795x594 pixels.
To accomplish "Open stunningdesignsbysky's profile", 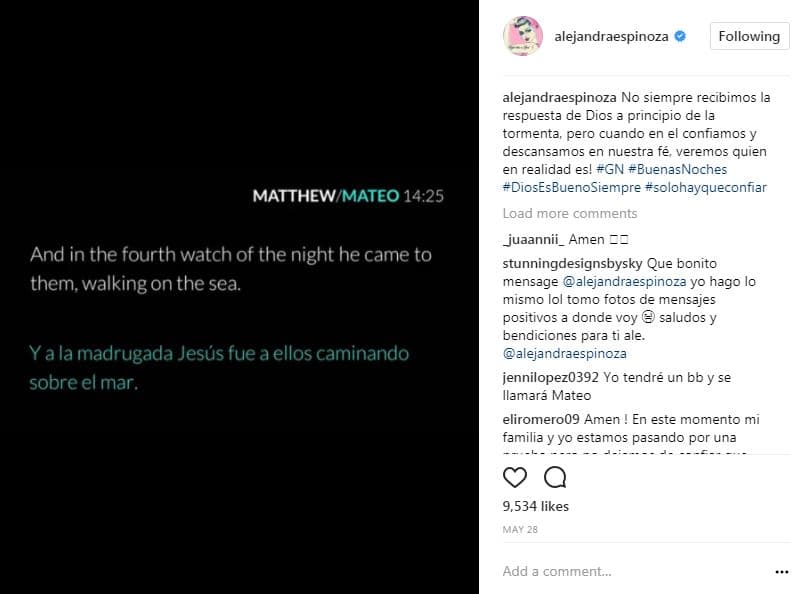I will pyautogui.click(x=572, y=264).
